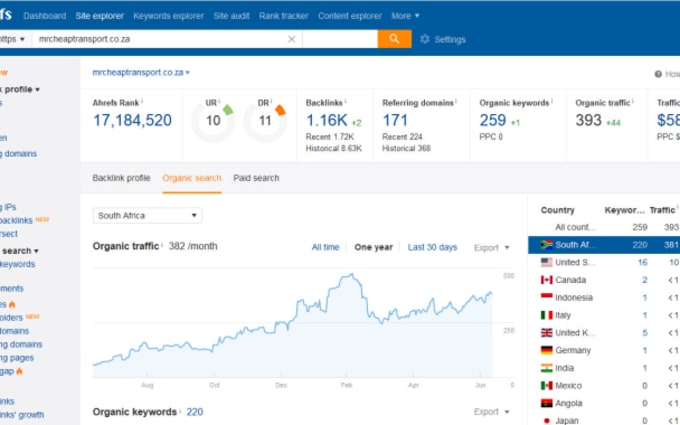The image size is (680, 425).
Task: Click the Organic keywords 220 count link
Action: coord(195,412)
